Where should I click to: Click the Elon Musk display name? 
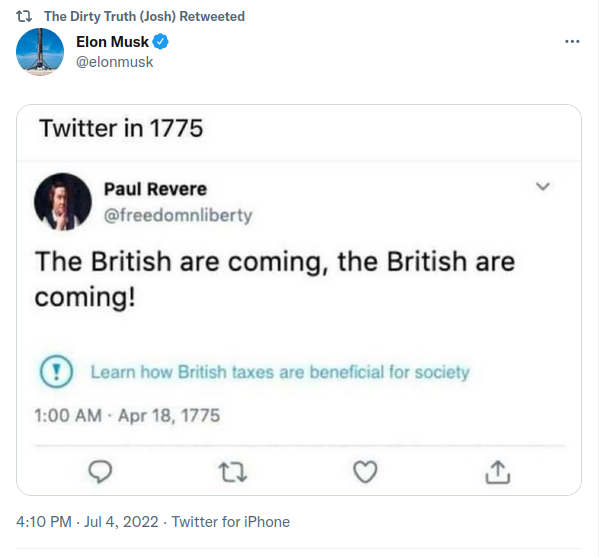pyautogui.click(x=112, y=42)
